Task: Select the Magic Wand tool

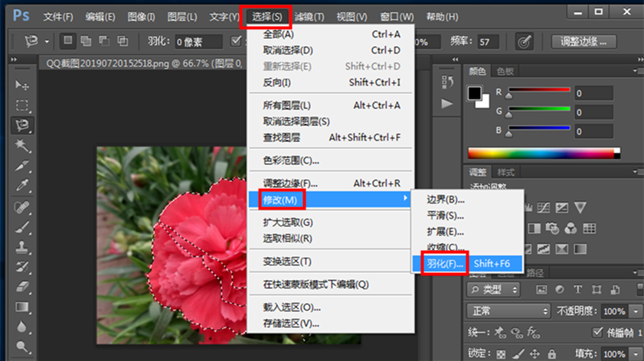Action: (21, 145)
